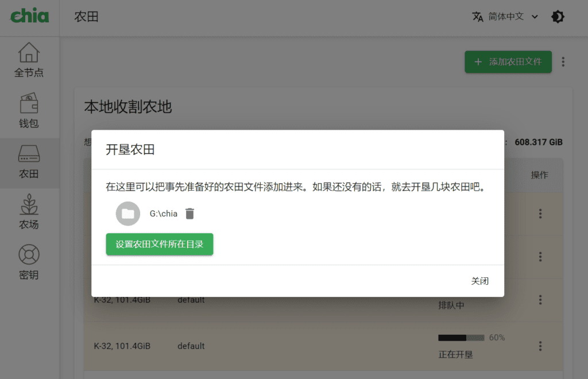The width and height of the screenshot is (588, 379).
Task: Click the 操作 column header
Action: pyautogui.click(x=539, y=175)
